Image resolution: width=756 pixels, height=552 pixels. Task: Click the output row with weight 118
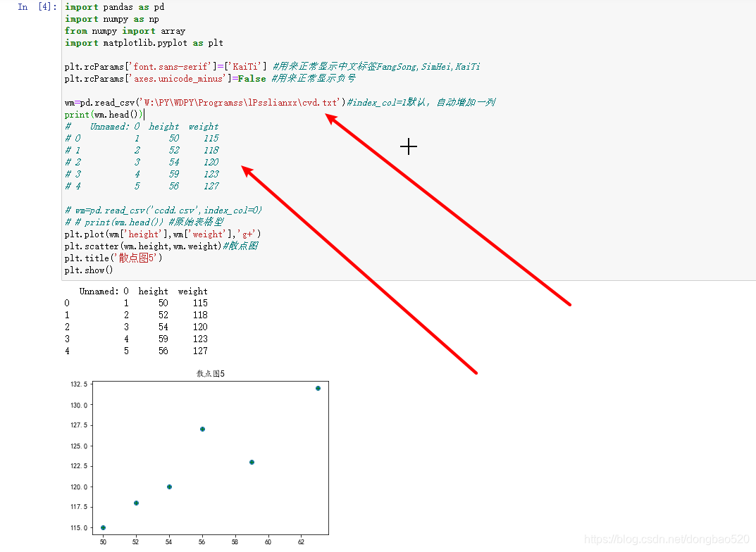point(136,315)
